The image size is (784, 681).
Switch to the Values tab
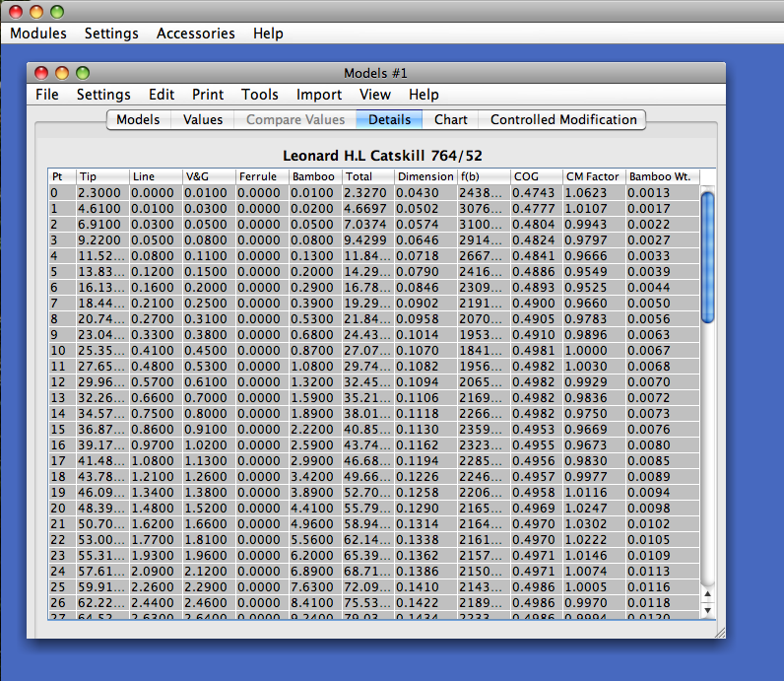(x=203, y=119)
